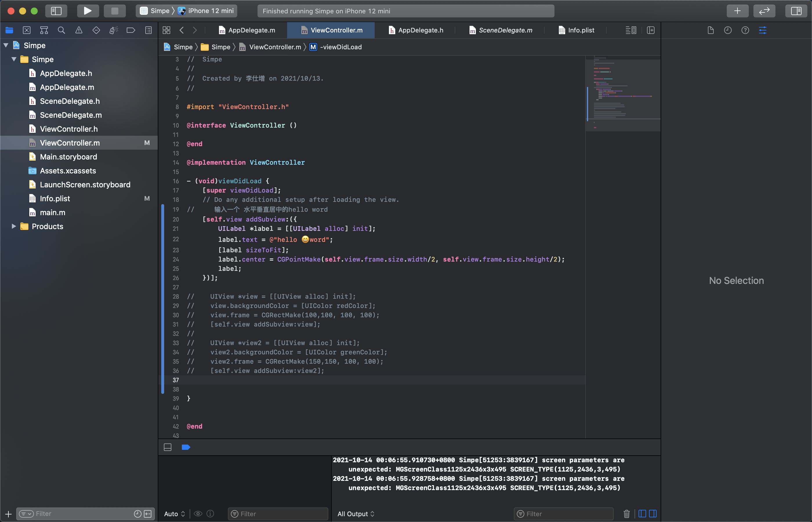Image resolution: width=812 pixels, height=522 pixels.
Task: Open the Issue navigator warning icon
Action: (x=79, y=30)
